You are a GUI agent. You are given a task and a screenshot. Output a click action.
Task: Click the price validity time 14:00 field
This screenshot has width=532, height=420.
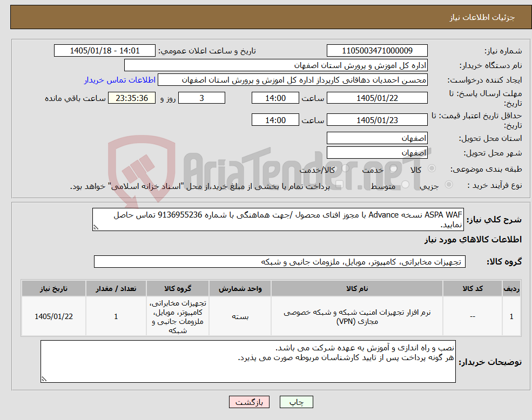(x=275, y=120)
